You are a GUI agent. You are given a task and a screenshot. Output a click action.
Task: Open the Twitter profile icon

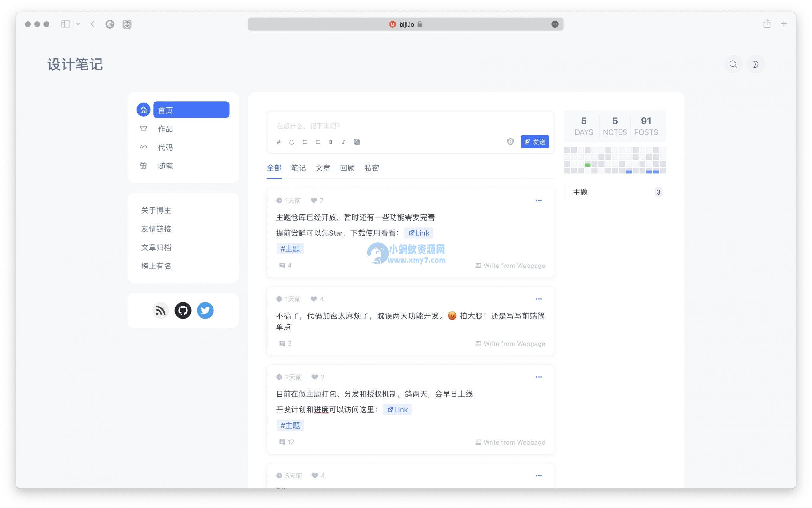[205, 310]
